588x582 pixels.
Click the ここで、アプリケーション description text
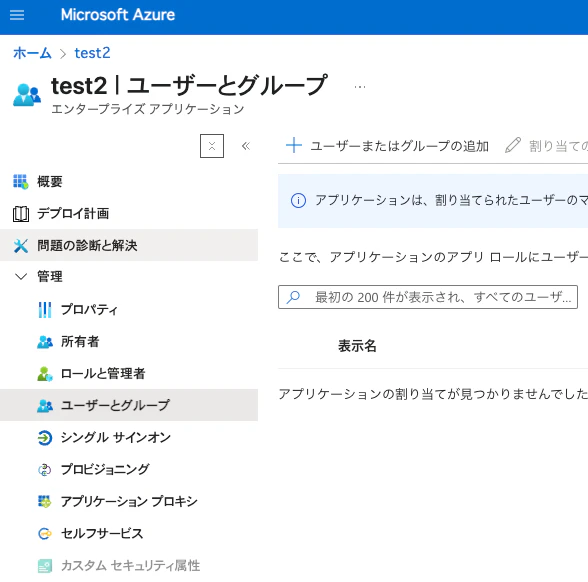(x=433, y=257)
